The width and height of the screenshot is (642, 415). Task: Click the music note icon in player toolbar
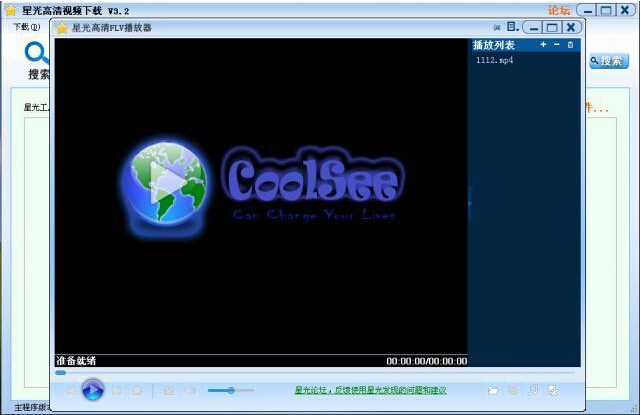pos(533,390)
